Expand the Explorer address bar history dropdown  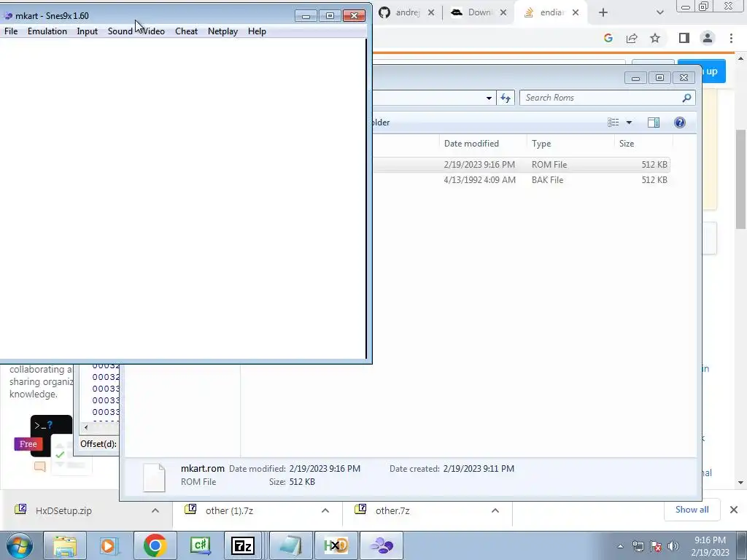[489, 98]
